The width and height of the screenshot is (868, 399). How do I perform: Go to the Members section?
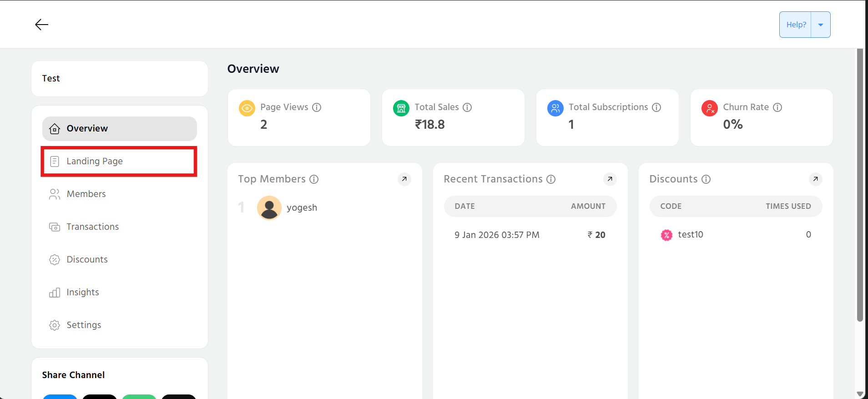[x=86, y=194]
